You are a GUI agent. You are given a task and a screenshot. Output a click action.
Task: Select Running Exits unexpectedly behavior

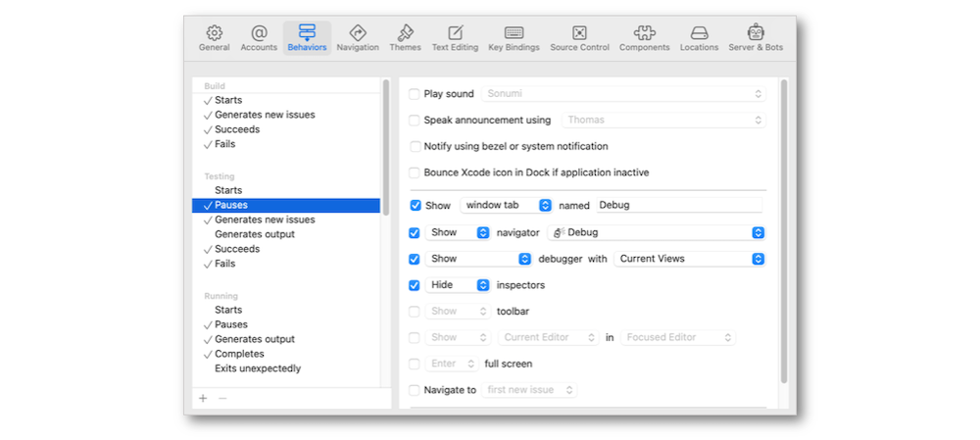point(258,368)
